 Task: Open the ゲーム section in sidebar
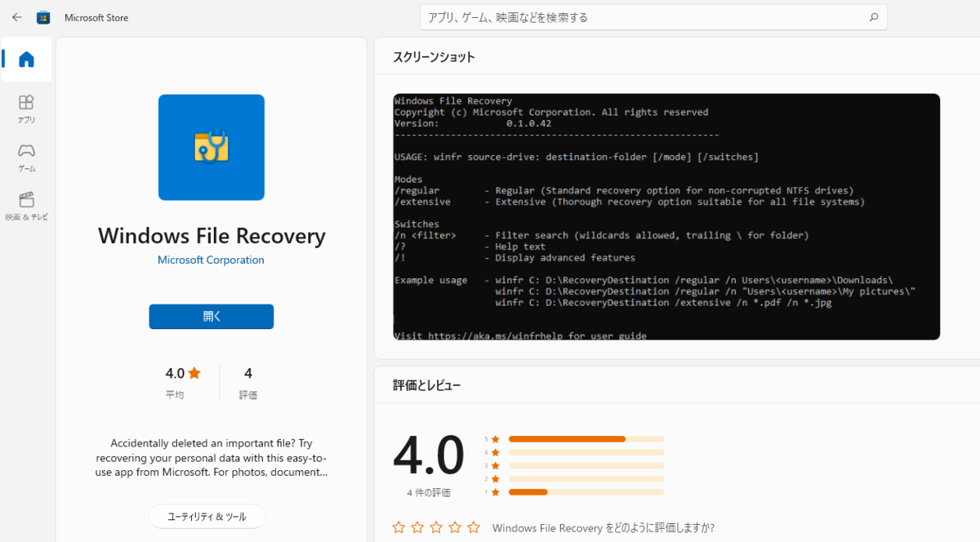pyautogui.click(x=26, y=158)
